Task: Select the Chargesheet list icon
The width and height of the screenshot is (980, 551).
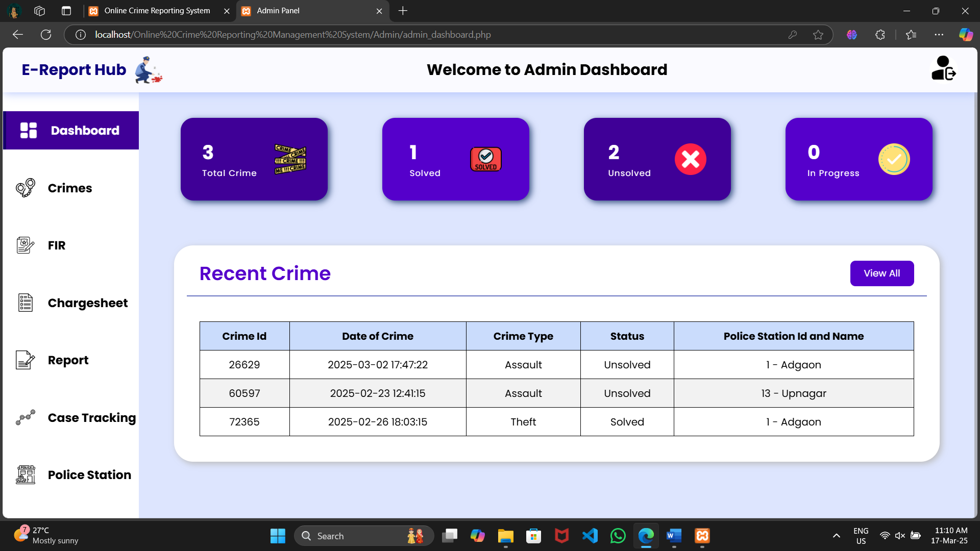Action: [26, 303]
